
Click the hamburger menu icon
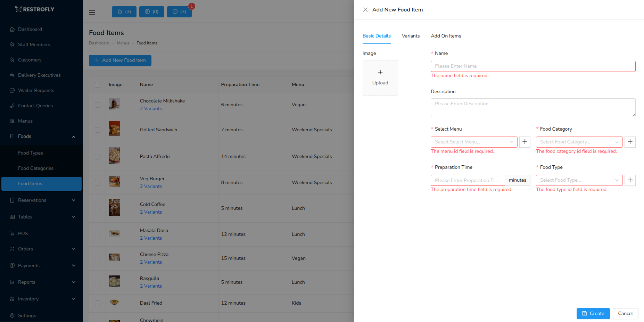(x=92, y=13)
